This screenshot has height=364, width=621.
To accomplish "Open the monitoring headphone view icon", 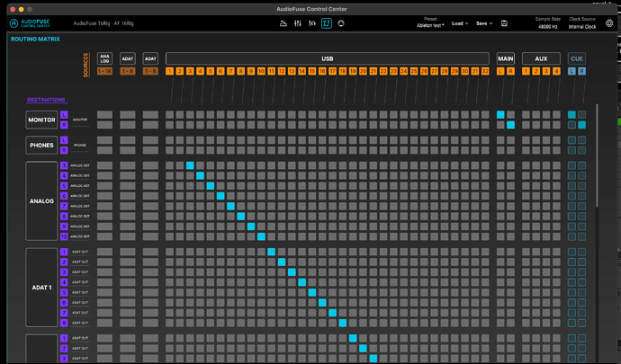I will pos(312,23).
